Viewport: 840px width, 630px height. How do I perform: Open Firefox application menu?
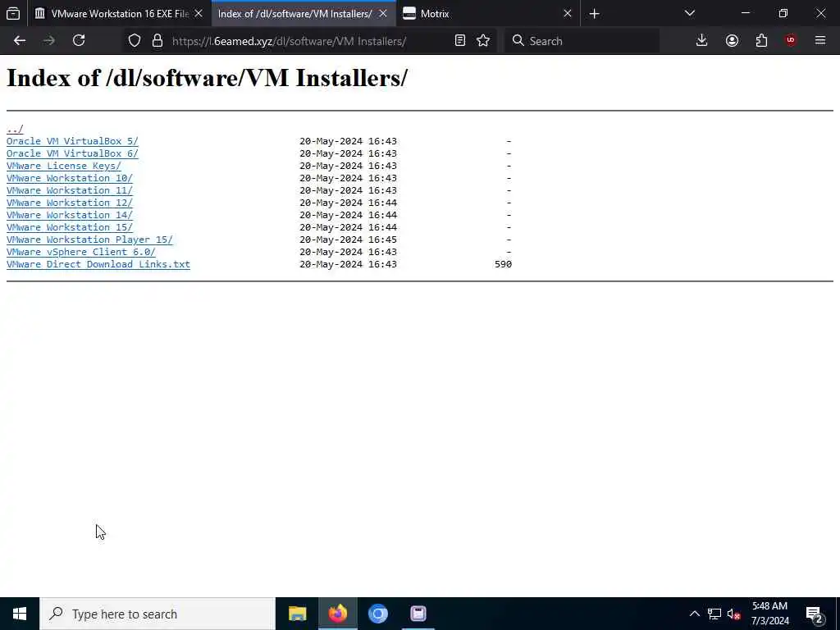(x=820, y=41)
